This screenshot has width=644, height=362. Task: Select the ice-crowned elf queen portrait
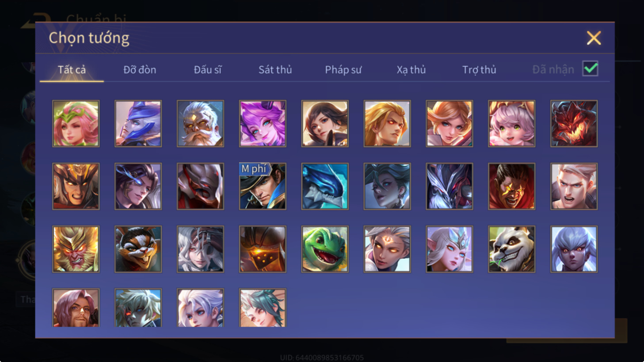pyautogui.click(x=449, y=249)
